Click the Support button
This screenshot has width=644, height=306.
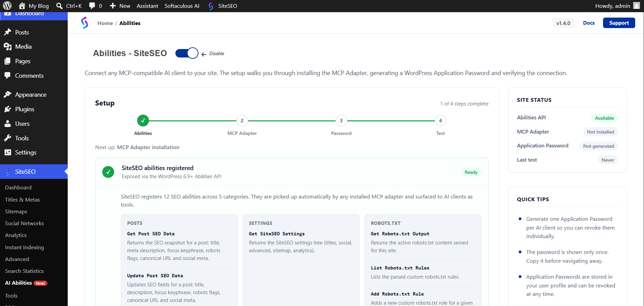coord(619,23)
